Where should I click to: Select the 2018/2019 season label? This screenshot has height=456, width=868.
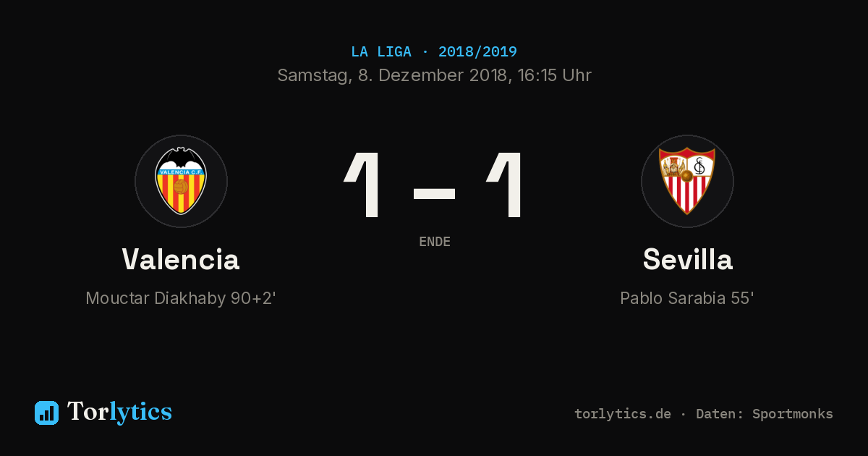[477, 52]
